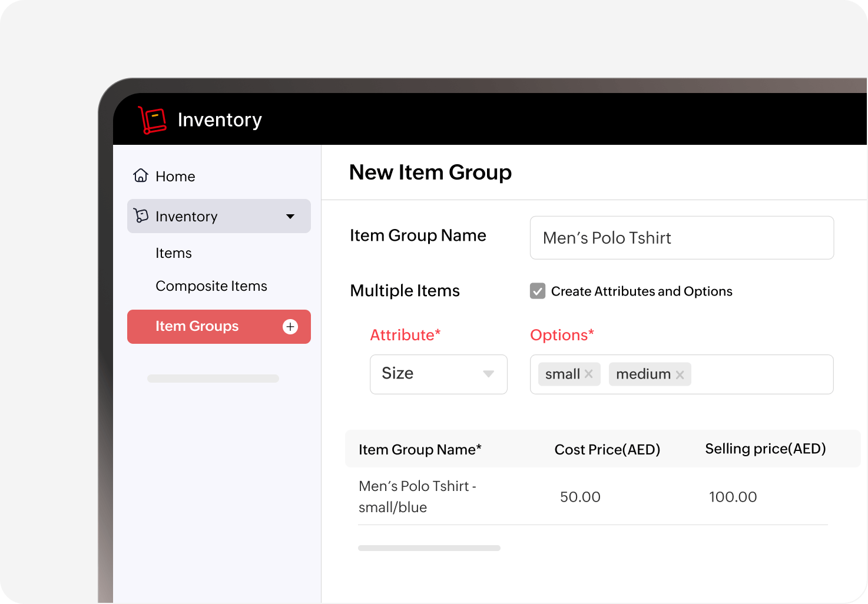The height and width of the screenshot is (604, 868).
Task: Click inside the Options field
Action: [x=754, y=374]
